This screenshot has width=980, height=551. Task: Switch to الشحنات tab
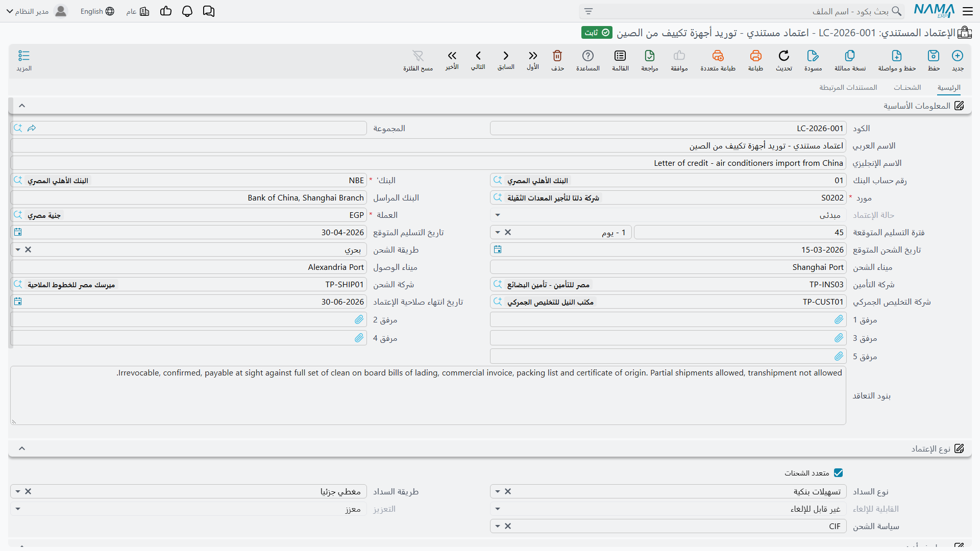907,87
